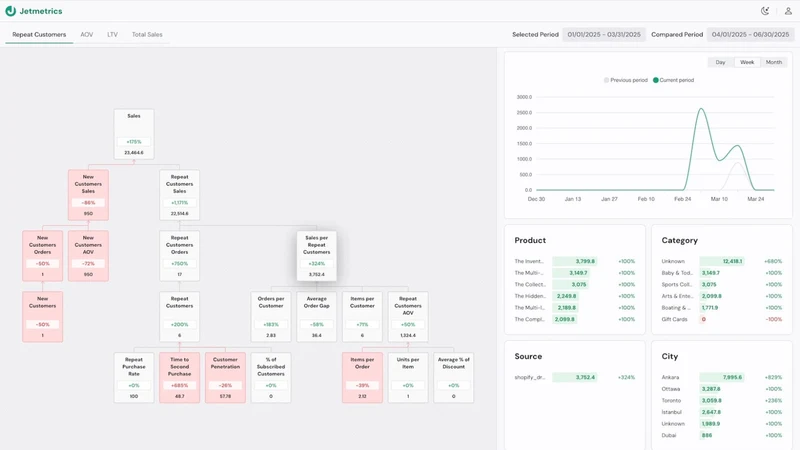Image resolution: width=800 pixels, height=450 pixels.
Task: Click the Jetmetrics logo icon
Action: click(10, 11)
